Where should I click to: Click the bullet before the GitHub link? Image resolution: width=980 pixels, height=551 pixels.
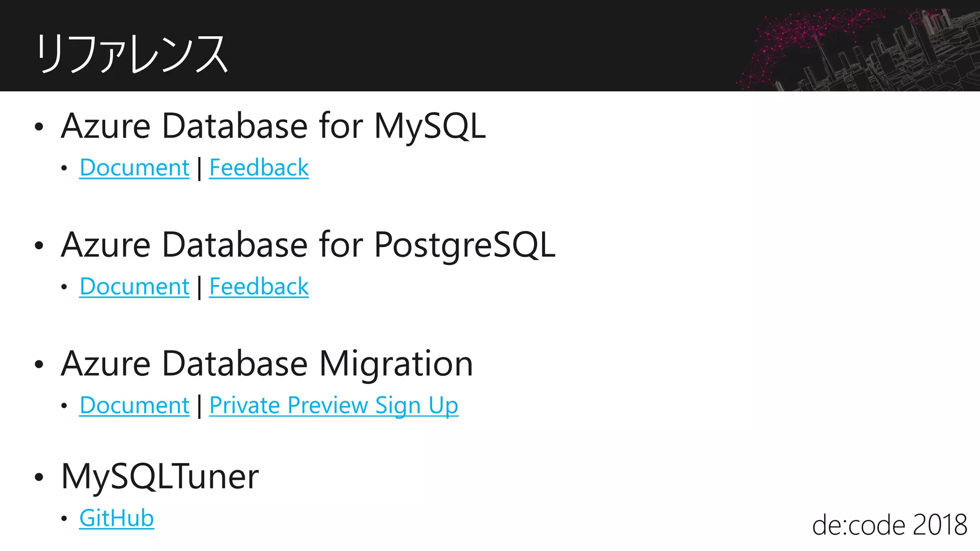[x=64, y=519]
